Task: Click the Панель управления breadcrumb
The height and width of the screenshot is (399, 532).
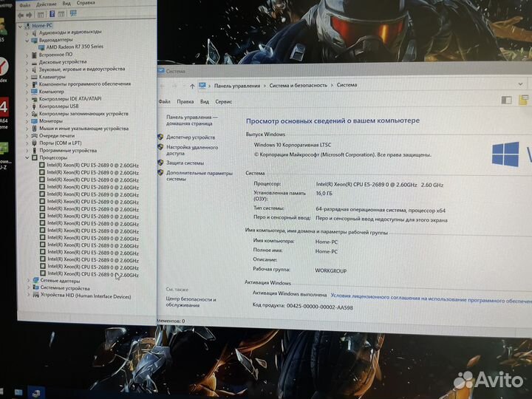Action: pos(237,86)
